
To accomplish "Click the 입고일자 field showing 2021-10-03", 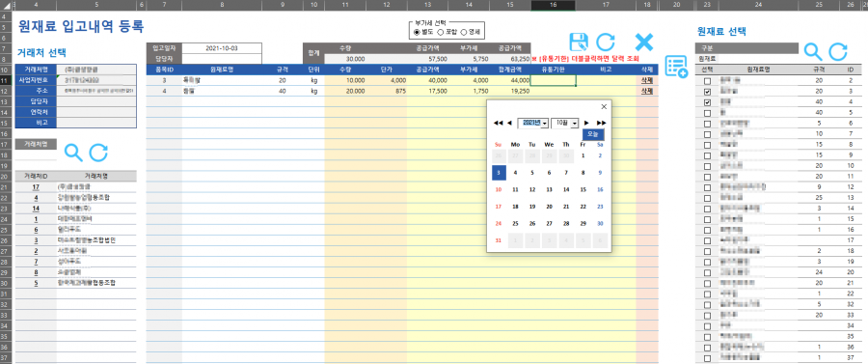I will coord(222,48).
